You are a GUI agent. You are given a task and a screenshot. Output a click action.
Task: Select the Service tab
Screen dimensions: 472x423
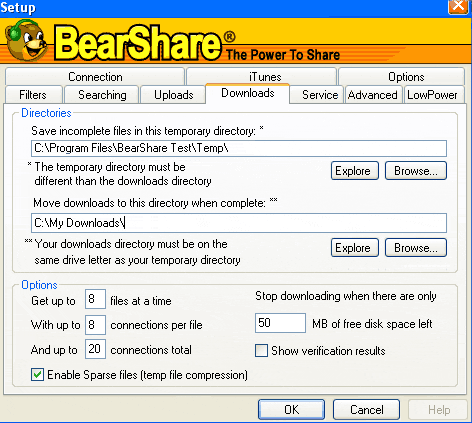point(320,95)
